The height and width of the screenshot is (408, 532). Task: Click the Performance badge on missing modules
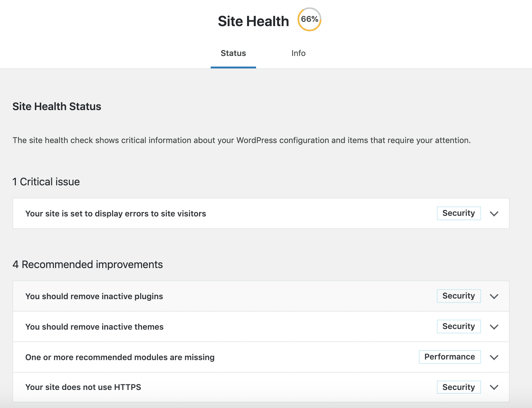(x=450, y=357)
